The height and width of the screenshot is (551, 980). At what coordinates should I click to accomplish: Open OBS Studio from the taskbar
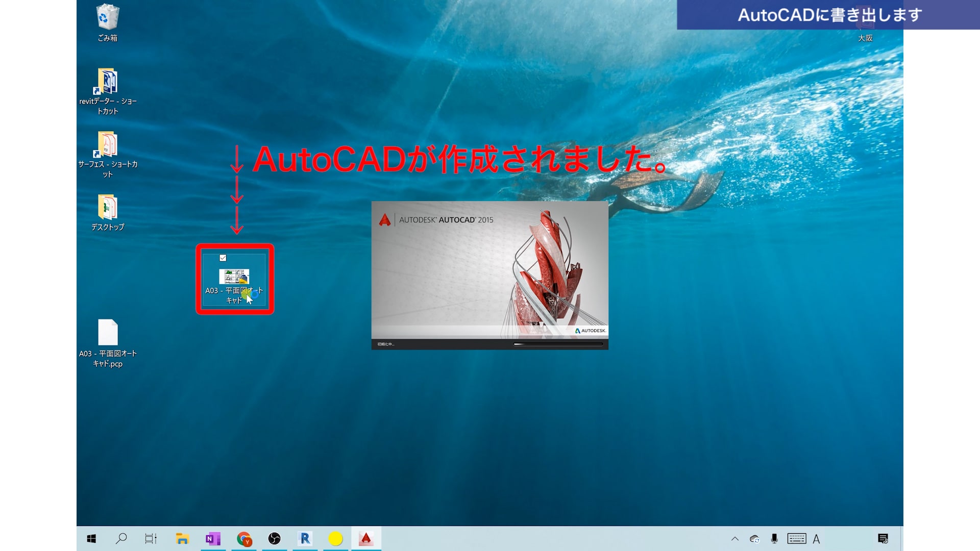(274, 539)
